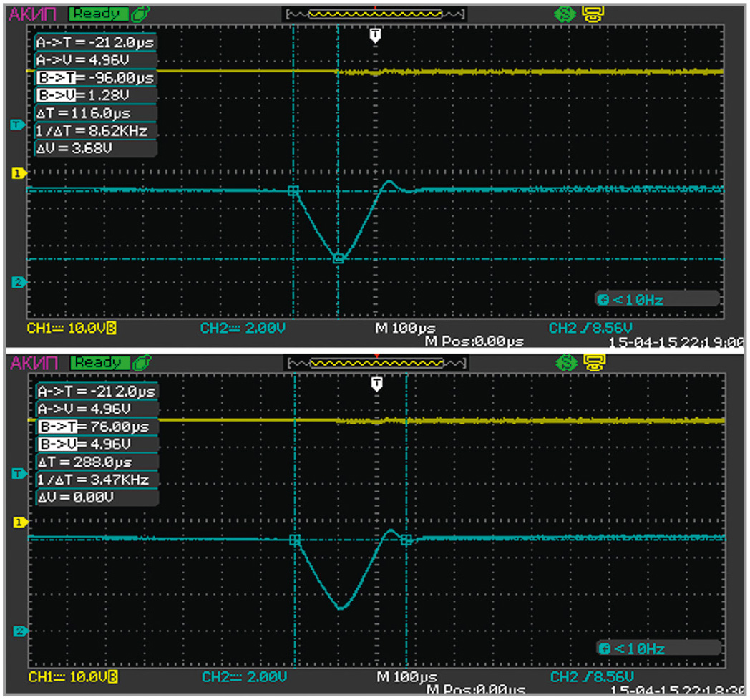Click the white trigger position T marker in top panel
750x700 pixels.
coord(374,36)
